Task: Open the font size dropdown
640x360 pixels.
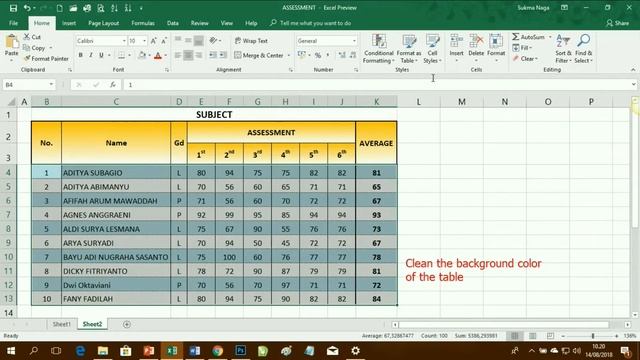Action: (x=144, y=41)
